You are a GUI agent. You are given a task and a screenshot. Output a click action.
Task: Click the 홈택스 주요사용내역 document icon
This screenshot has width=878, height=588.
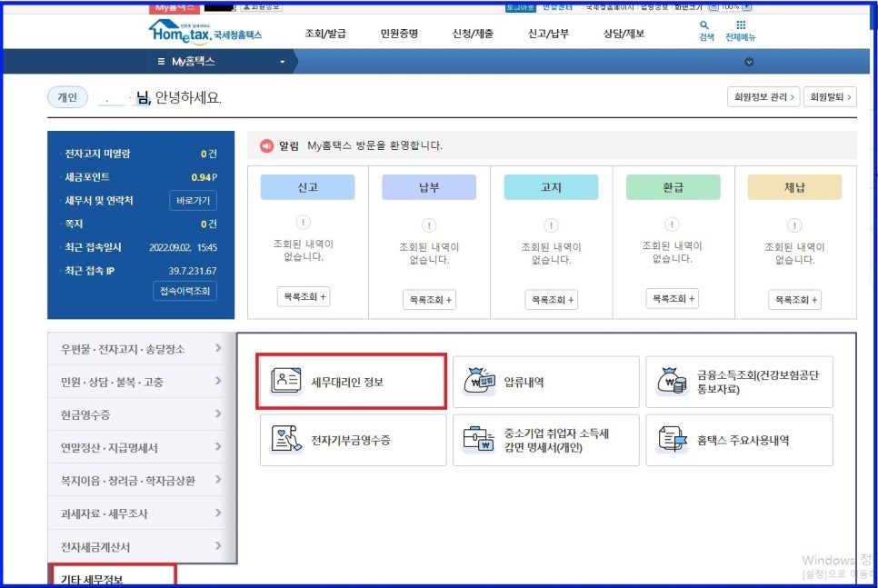(672, 439)
